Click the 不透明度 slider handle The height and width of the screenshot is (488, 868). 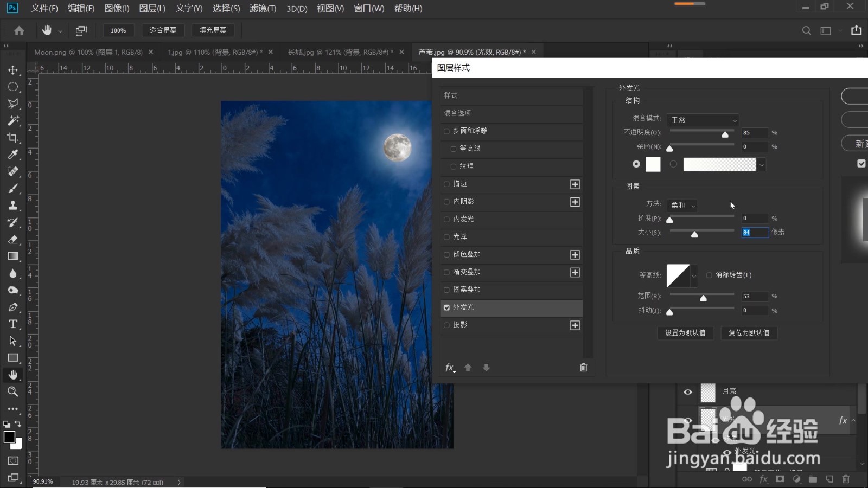tap(725, 134)
